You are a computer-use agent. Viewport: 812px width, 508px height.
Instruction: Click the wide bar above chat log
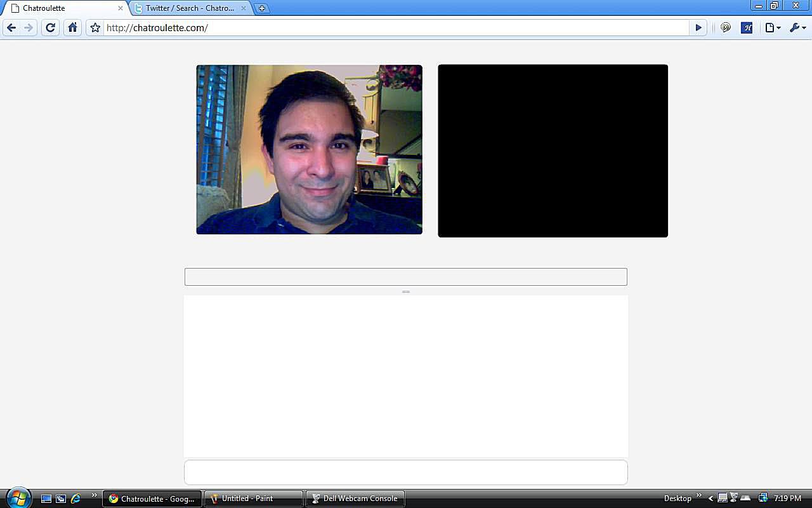point(406,277)
